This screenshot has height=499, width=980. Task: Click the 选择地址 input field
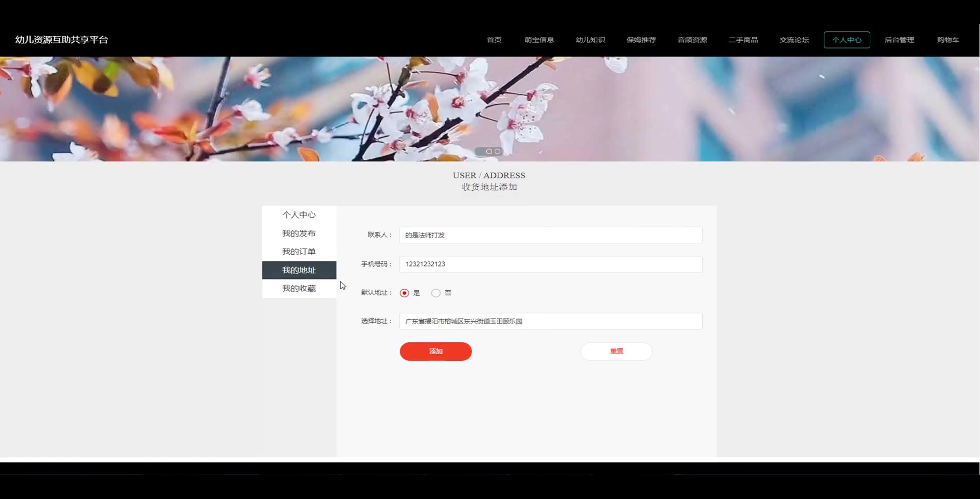550,321
